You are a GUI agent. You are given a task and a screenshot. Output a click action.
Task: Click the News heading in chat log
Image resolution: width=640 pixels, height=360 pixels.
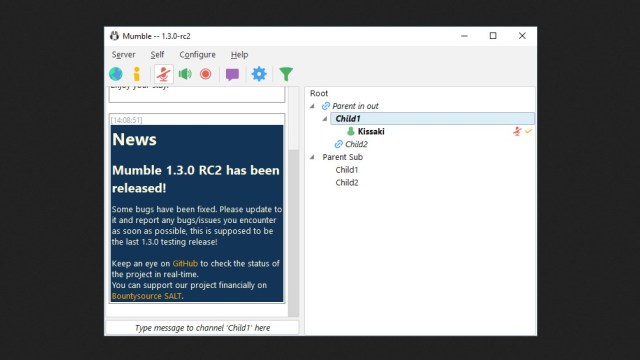[x=134, y=140]
